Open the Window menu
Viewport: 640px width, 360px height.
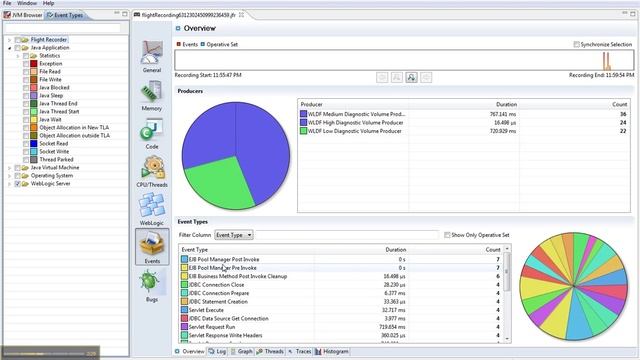(27, 3)
